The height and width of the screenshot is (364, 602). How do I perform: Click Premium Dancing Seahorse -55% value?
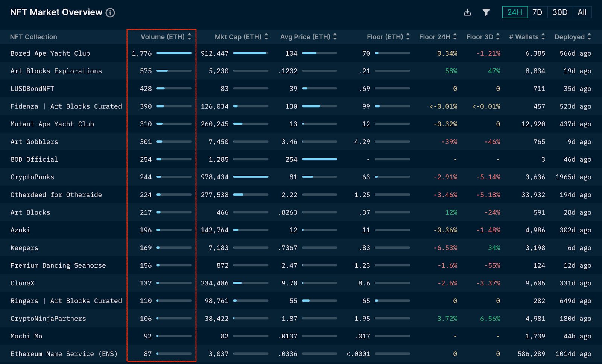(x=492, y=265)
